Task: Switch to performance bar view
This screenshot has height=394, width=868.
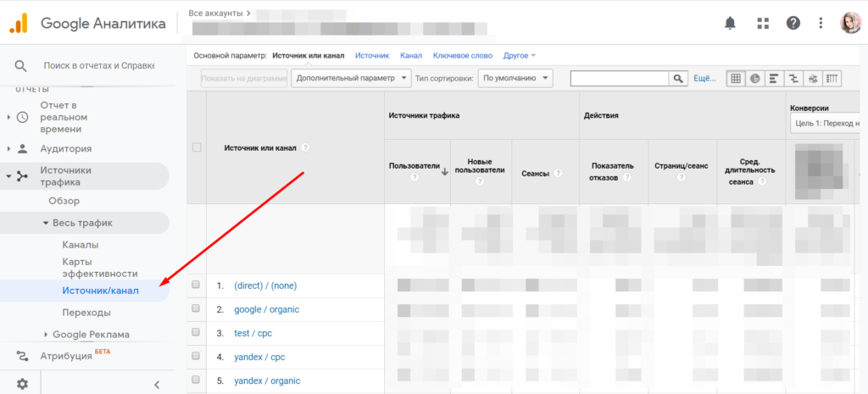Action: point(774,79)
